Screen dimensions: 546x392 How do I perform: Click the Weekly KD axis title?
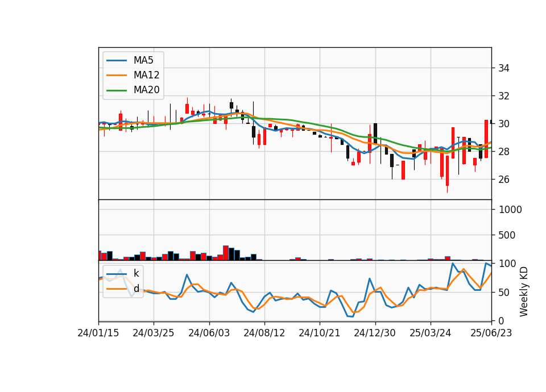click(x=524, y=291)
